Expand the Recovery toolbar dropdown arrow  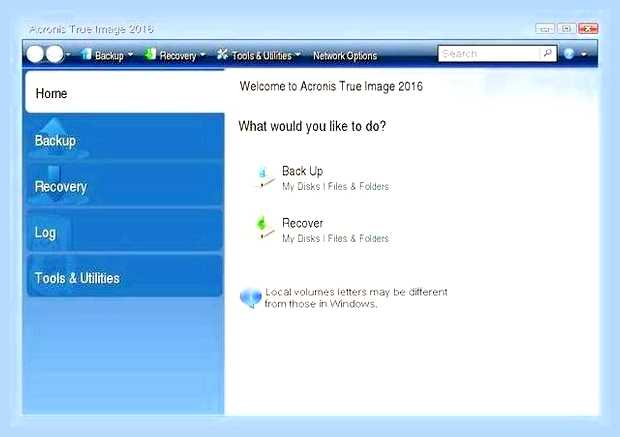(x=203, y=55)
